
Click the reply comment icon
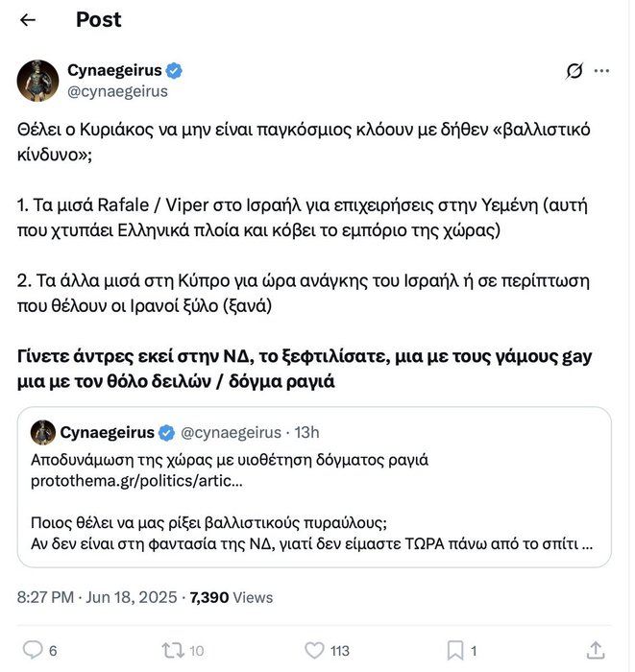point(32,650)
